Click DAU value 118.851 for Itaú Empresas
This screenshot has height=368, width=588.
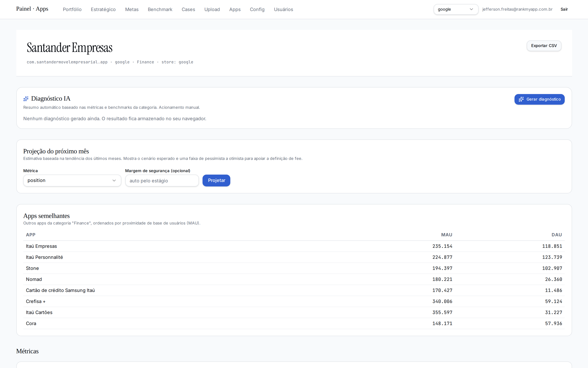(x=552, y=246)
